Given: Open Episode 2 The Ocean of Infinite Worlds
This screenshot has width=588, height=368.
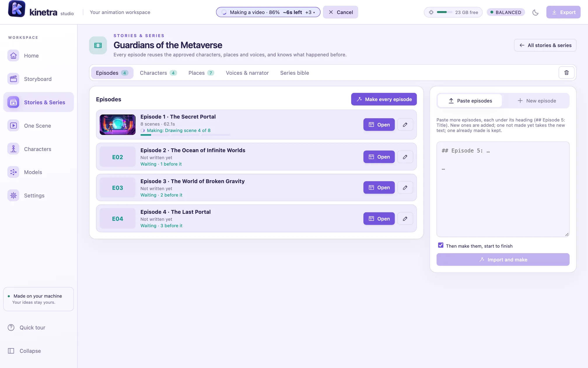Looking at the screenshot, I should click(x=379, y=157).
